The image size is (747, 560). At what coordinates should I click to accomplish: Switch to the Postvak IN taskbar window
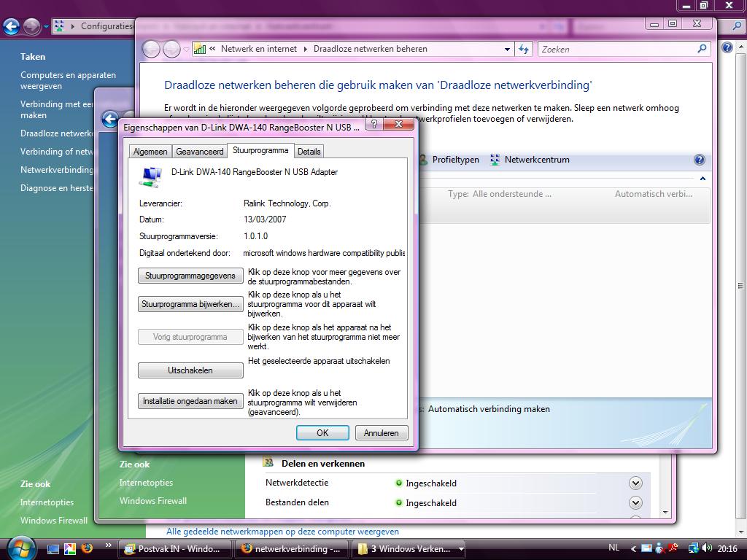click(x=174, y=549)
